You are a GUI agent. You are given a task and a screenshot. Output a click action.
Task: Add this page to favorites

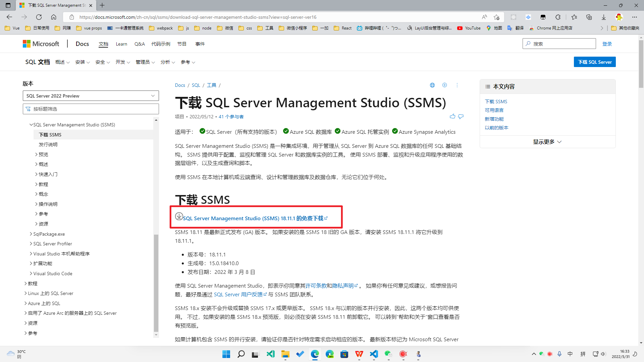click(497, 17)
